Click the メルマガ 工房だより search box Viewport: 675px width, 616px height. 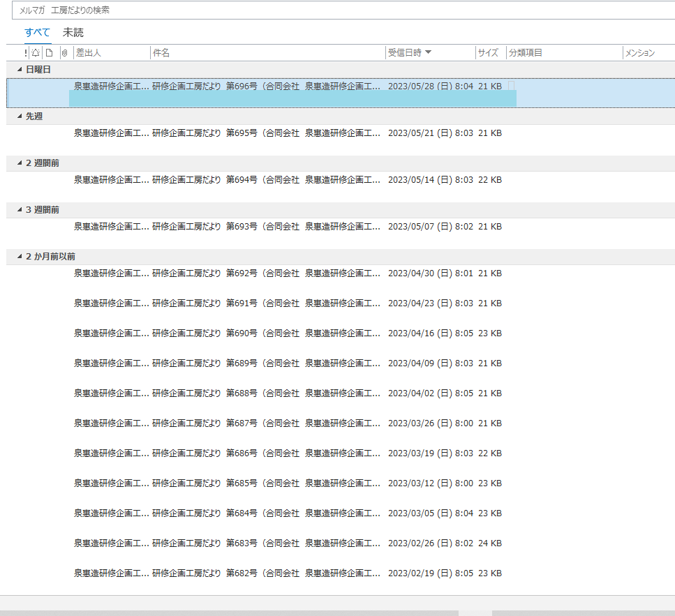(343, 10)
